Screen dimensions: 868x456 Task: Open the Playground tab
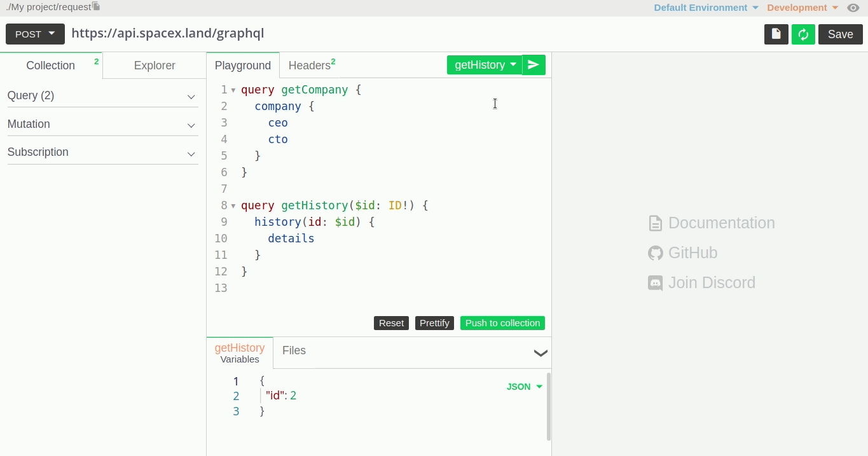click(x=243, y=66)
